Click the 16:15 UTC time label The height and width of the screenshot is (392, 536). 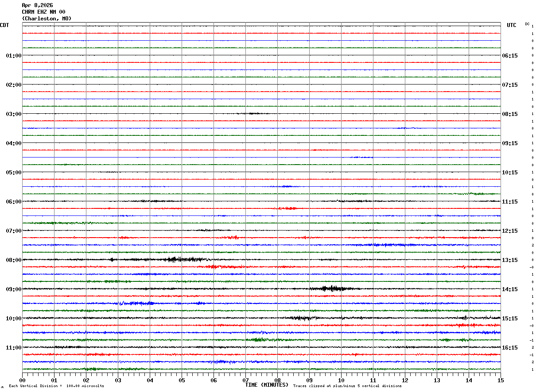(x=510, y=348)
